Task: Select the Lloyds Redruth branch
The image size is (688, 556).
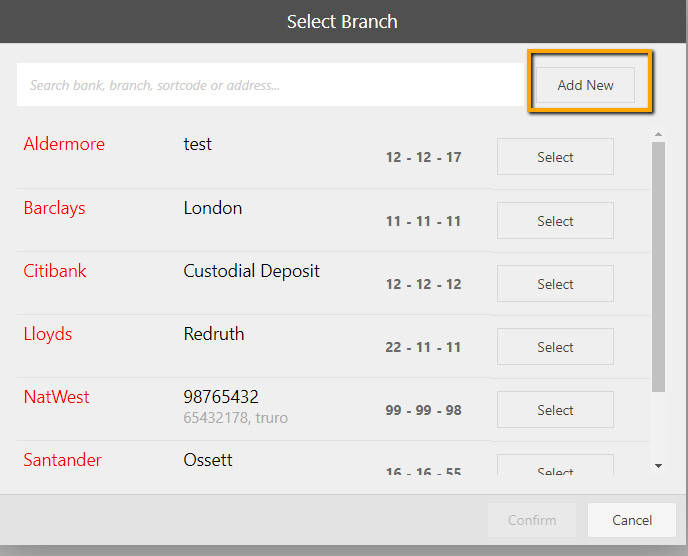Action: click(555, 347)
